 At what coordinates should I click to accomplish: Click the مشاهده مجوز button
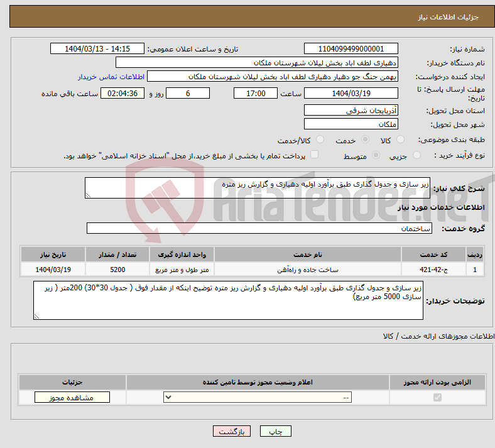tap(72, 397)
